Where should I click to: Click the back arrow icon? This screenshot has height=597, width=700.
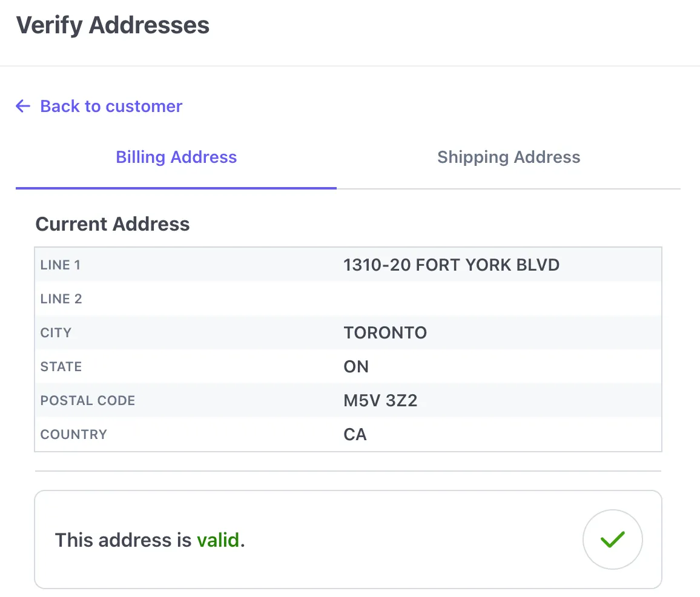22,106
